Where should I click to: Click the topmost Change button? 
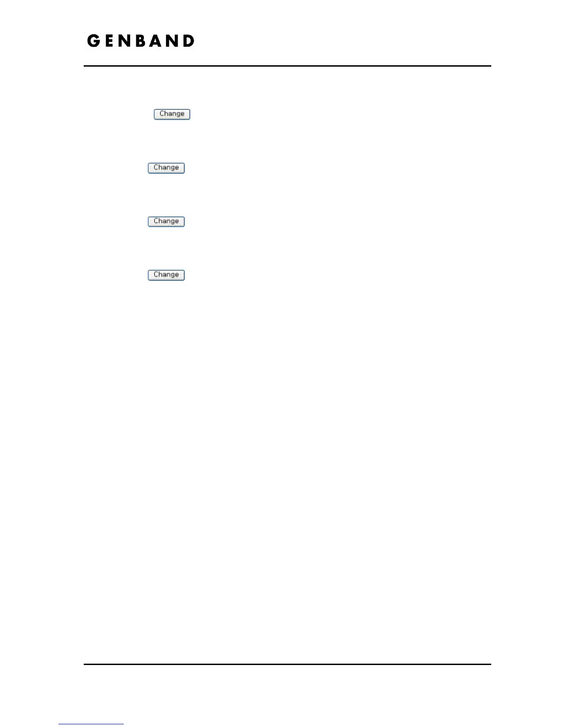pos(172,114)
